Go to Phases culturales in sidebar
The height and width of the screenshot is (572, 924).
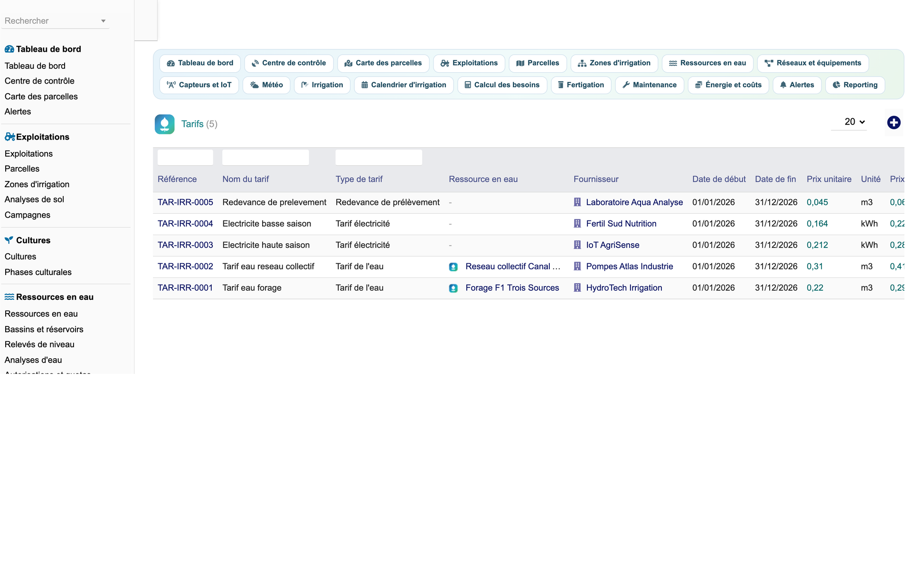[x=38, y=272]
